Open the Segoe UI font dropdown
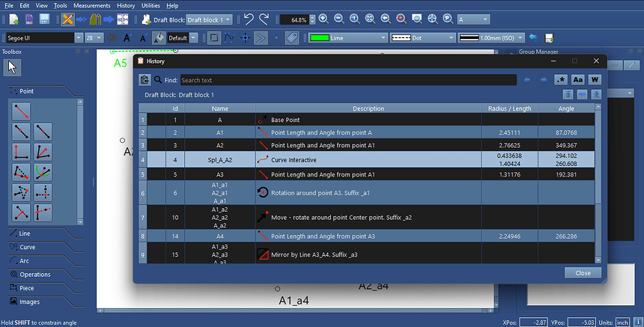This screenshot has width=644, height=327. click(41, 37)
